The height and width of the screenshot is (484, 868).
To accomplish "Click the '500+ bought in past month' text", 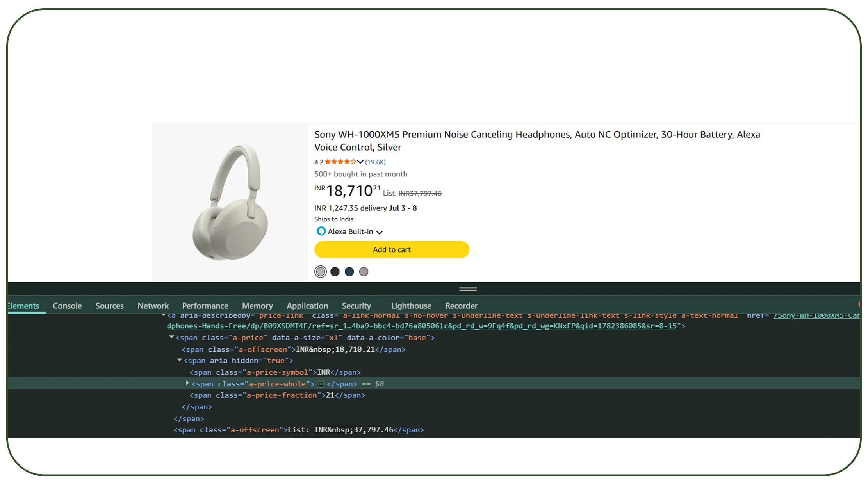I will tap(361, 174).
